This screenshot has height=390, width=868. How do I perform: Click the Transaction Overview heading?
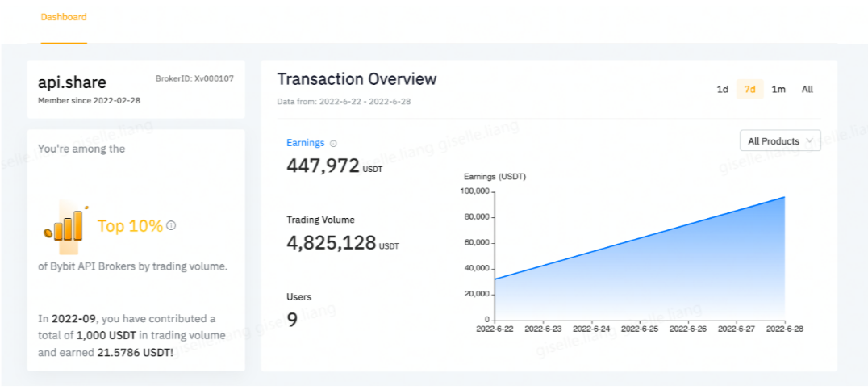pos(357,79)
